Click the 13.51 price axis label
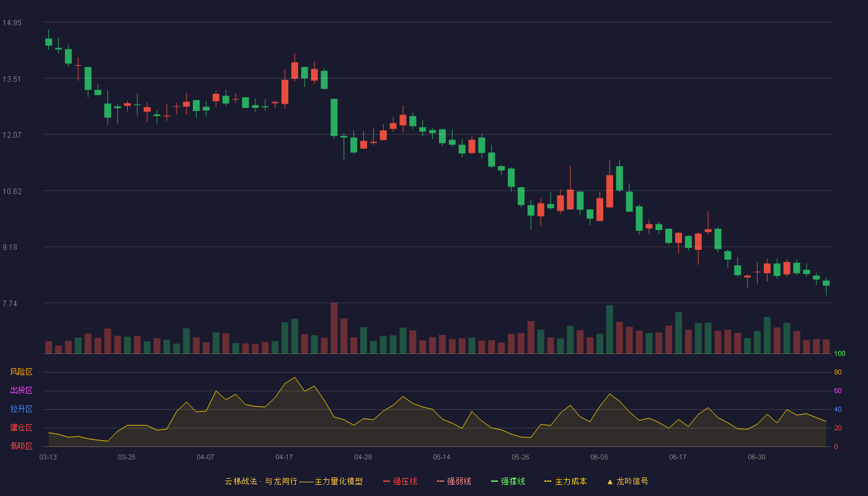The image size is (868, 496). [12, 79]
